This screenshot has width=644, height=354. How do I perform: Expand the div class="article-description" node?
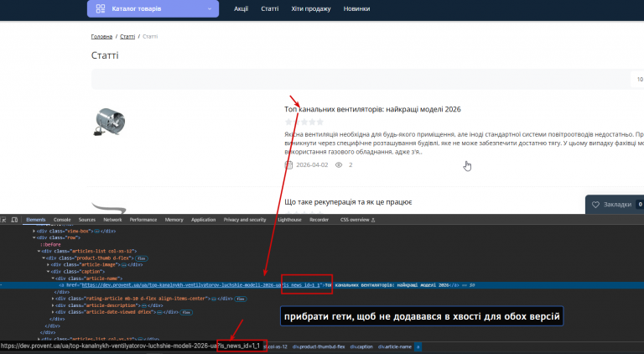(x=53, y=305)
